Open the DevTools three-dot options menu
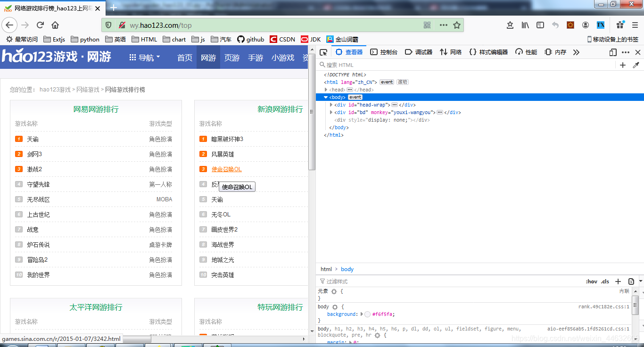 [x=626, y=52]
